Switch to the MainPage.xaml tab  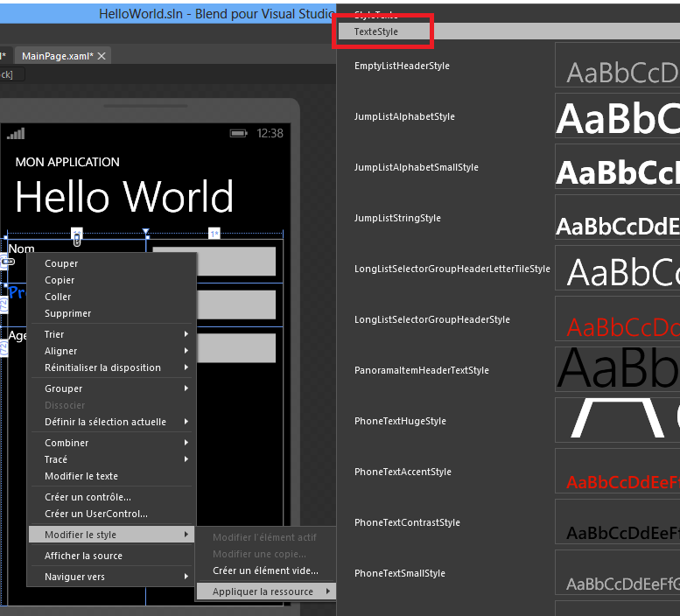tap(57, 56)
